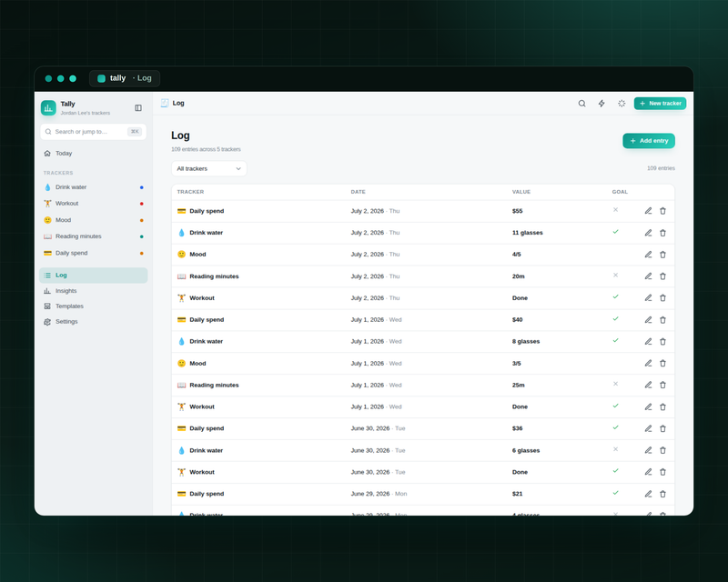Click the New tracker button
728x582 pixels.
tap(660, 104)
